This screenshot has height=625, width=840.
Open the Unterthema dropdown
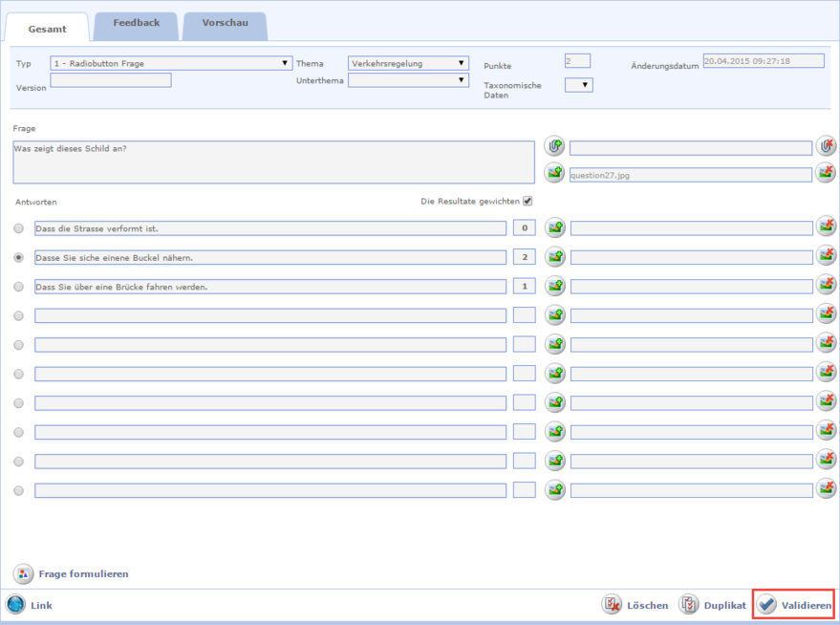tap(408, 80)
